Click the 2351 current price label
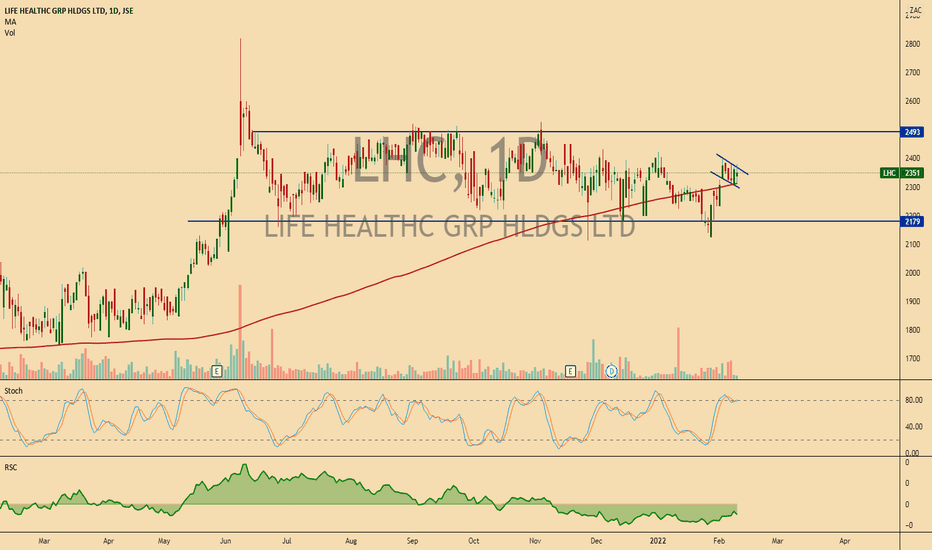 point(912,173)
